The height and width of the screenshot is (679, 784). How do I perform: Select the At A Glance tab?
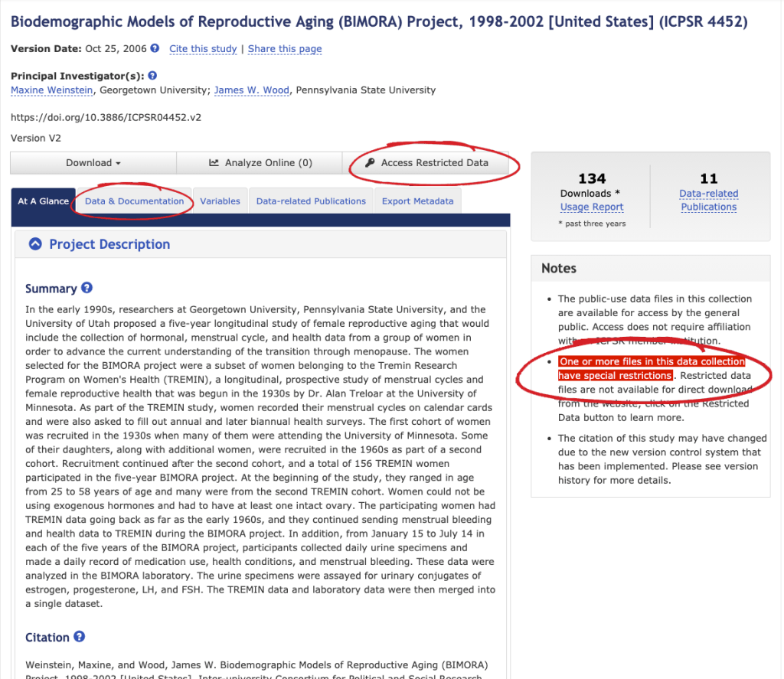[43, 201]
